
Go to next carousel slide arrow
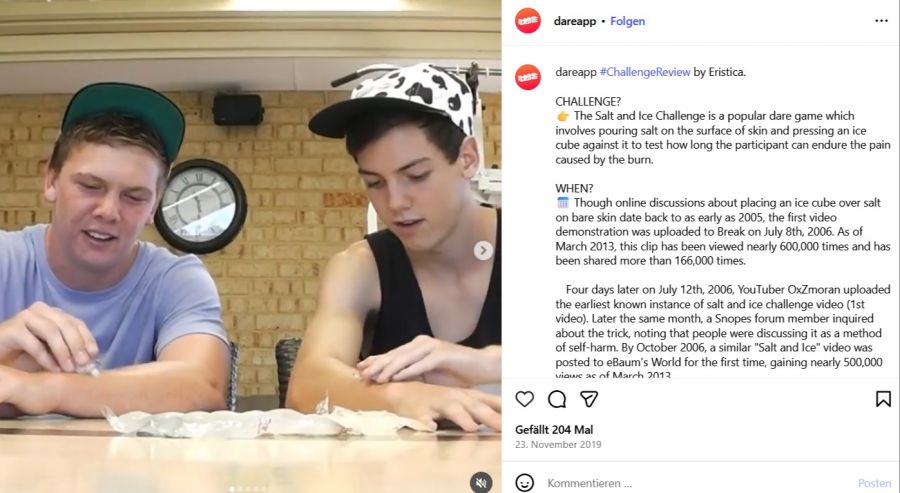(483, 250)
